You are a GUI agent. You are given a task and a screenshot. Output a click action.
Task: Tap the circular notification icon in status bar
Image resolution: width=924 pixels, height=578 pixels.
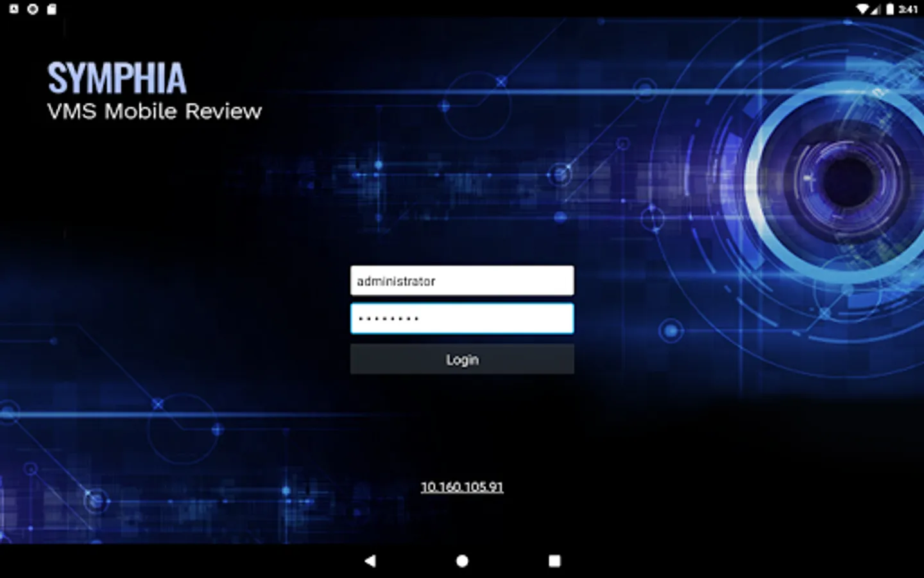click(x=33, y=9)
